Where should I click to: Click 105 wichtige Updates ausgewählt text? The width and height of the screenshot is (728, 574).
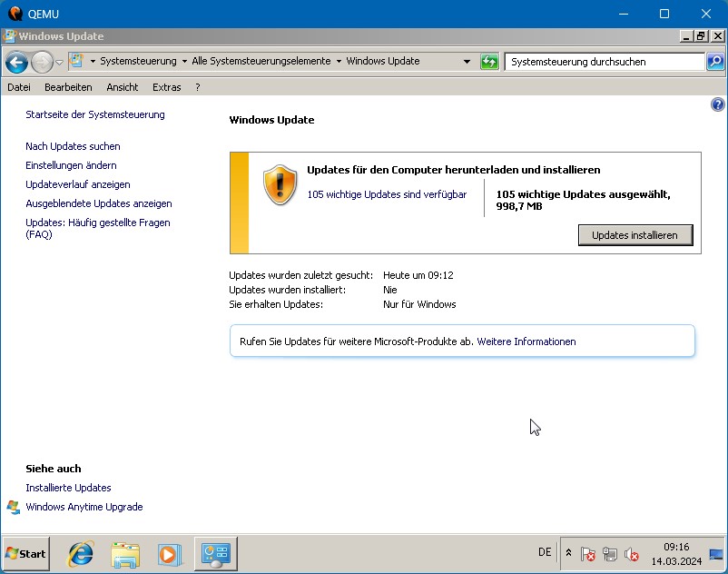pos(583,200)
